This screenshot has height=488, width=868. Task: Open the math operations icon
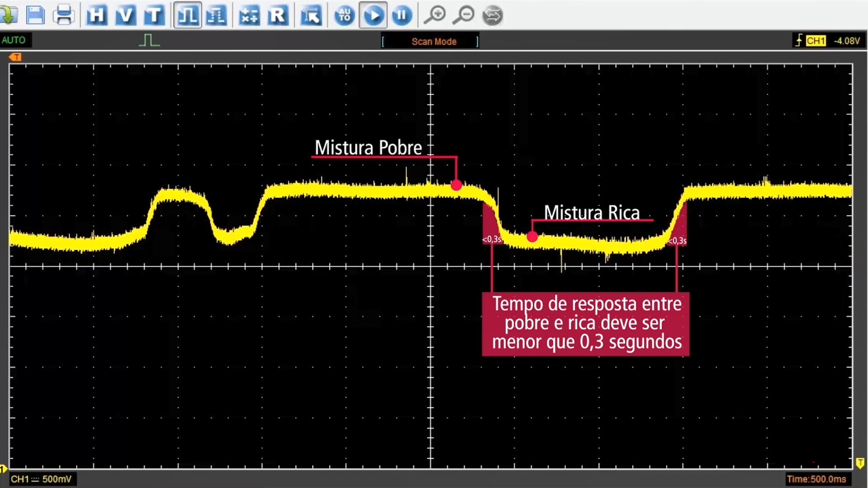(x=249, y=15)
